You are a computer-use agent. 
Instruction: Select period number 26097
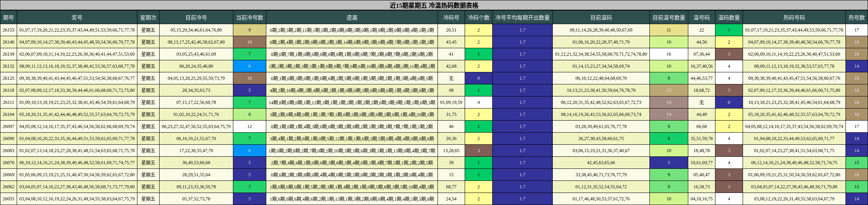[9, 126]
